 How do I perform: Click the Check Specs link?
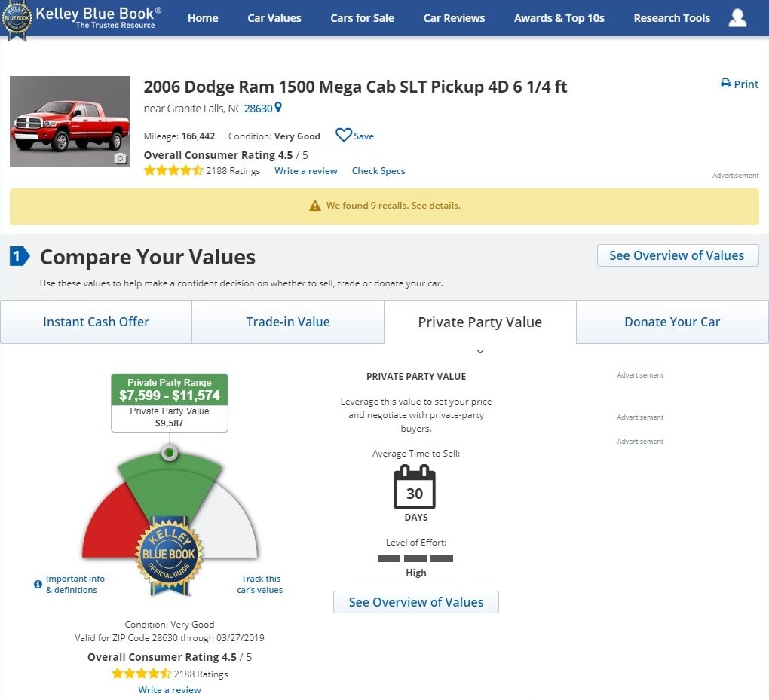(x=378, y=171)
